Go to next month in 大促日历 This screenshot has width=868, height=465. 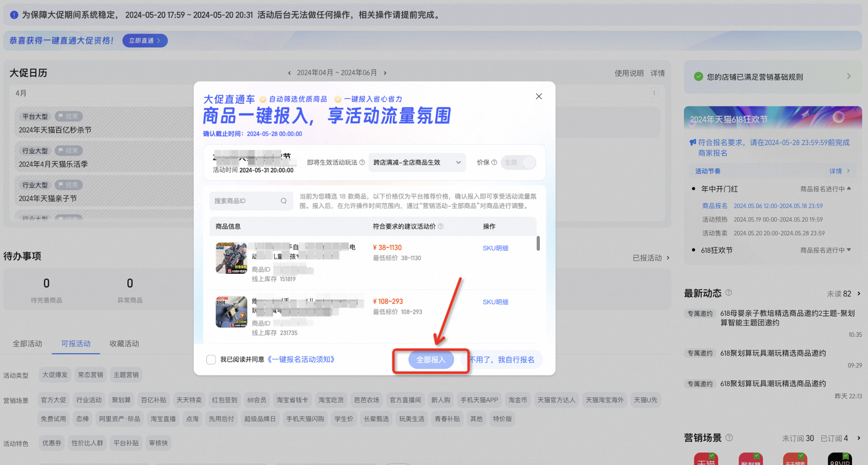[385, 73]
